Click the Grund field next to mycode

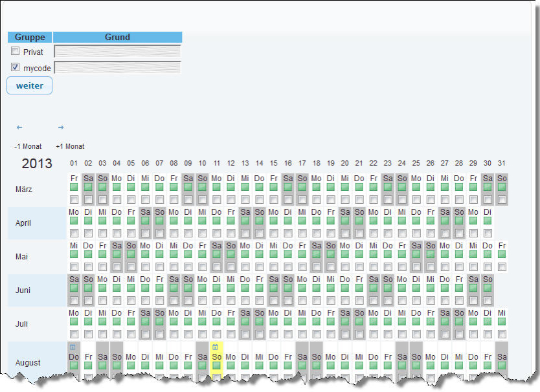point(117,67)
